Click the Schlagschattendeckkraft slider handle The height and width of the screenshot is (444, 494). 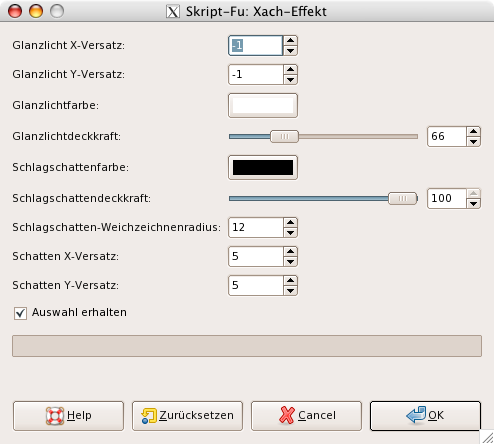pyautogui.click(x=403, y=198)
